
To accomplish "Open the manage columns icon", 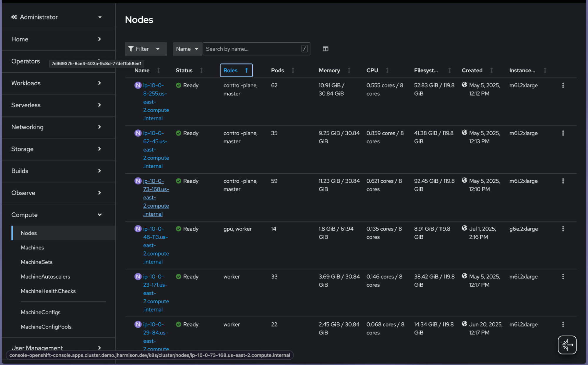I will 325,49.
